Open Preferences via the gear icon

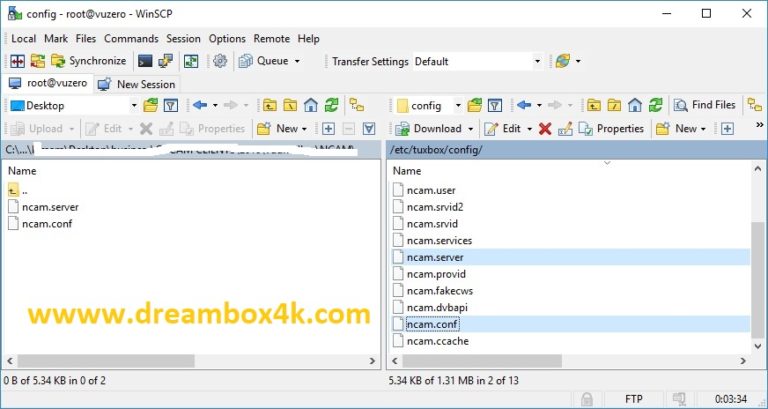point(219,61)
